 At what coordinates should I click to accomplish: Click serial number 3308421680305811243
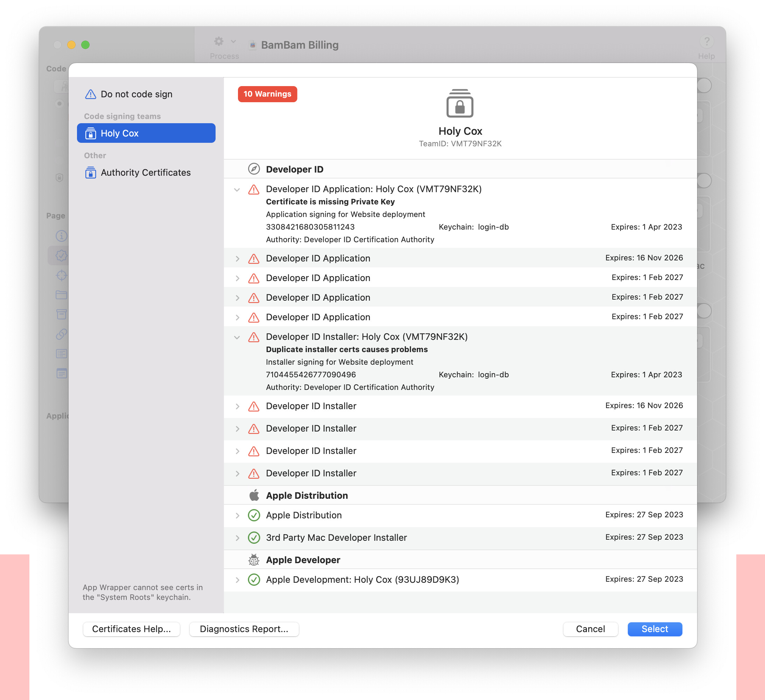pos(310,227)
